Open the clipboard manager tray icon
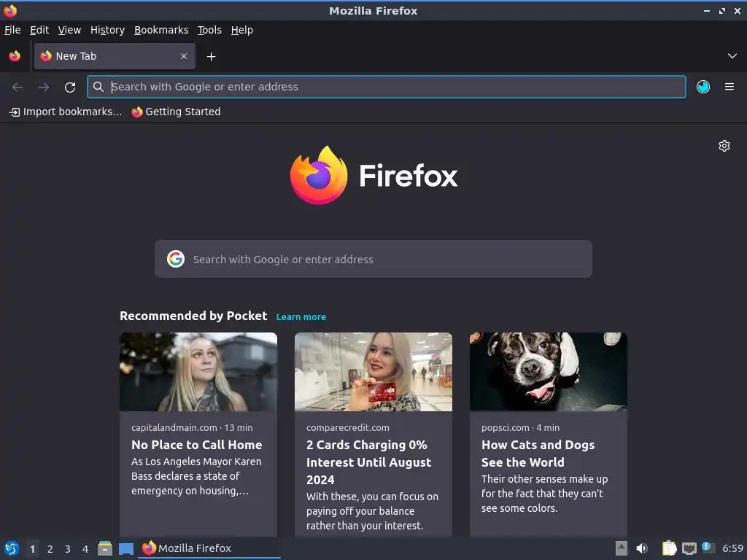Viewport: 747px width, 560px height. point(670,548)
